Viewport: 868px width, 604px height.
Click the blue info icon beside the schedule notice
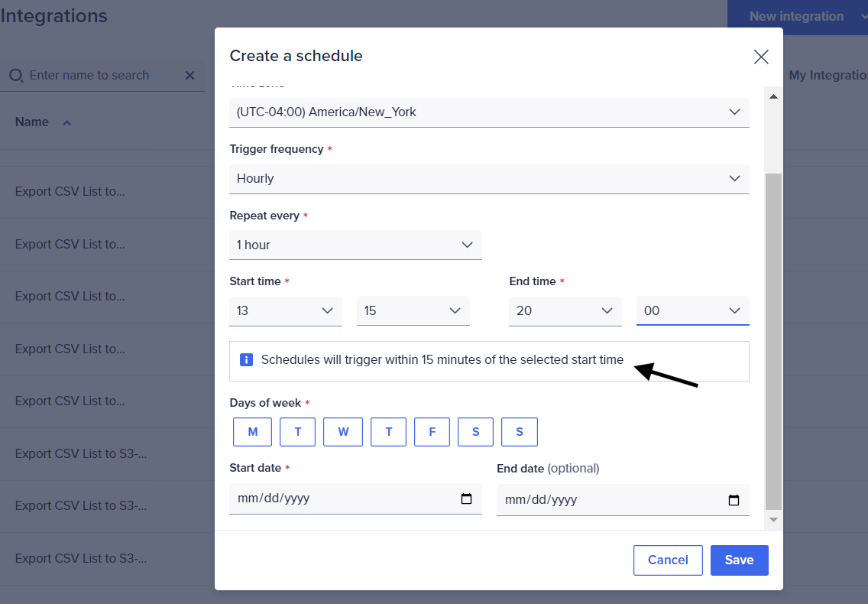click(x=246, y=359)
